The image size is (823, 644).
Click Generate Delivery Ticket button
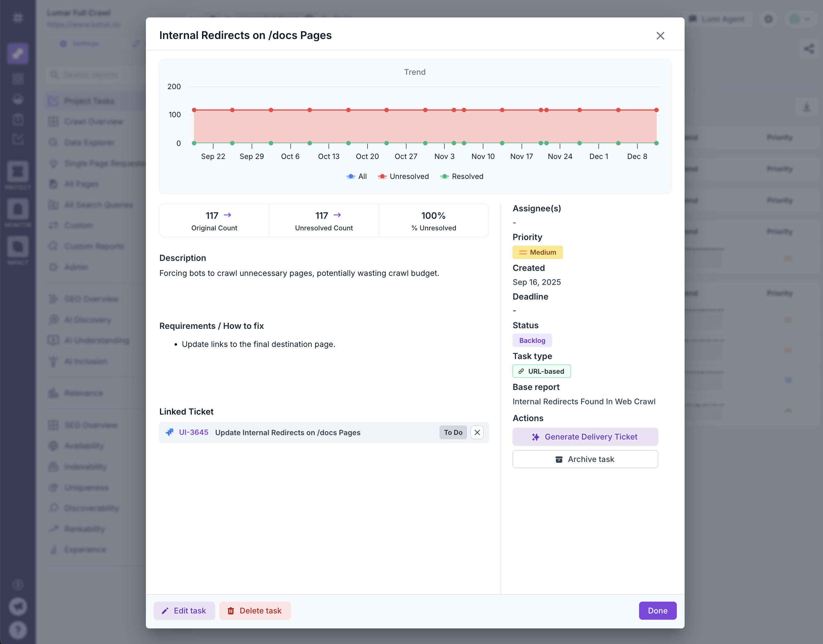click(585, 437)
